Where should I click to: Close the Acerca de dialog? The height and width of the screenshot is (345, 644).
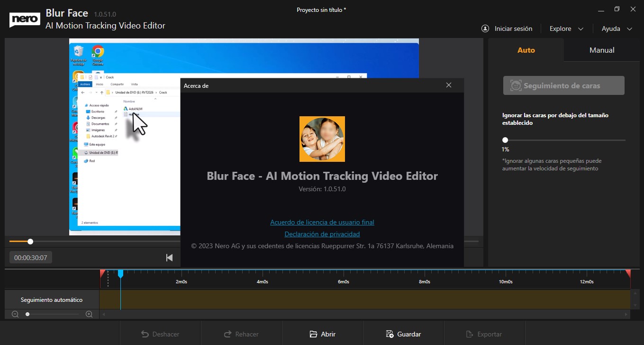click(448, 85)
